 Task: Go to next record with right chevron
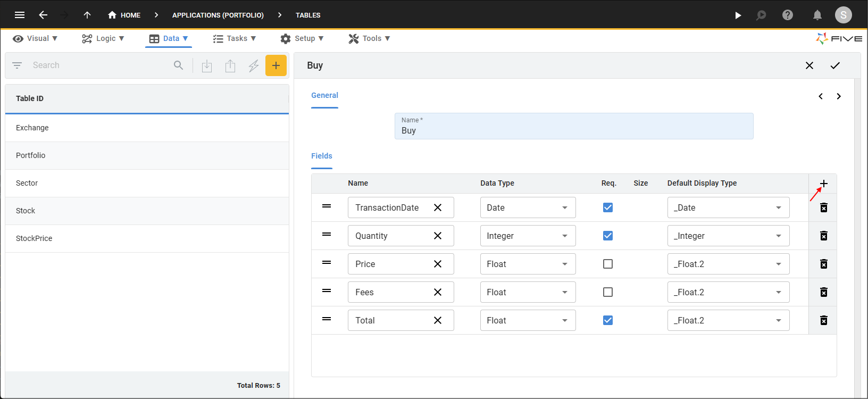tap(839, 96)
